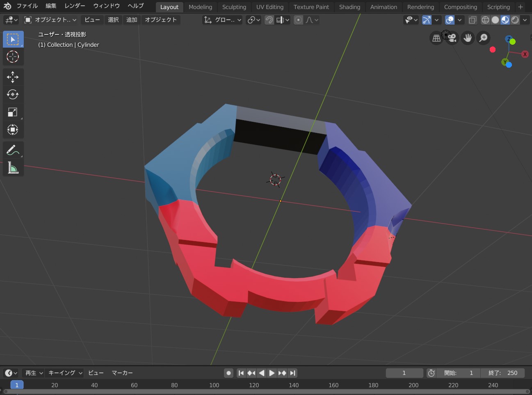
Task: Click the zoom view magnifier icon
Action: (x=484, y=38)
